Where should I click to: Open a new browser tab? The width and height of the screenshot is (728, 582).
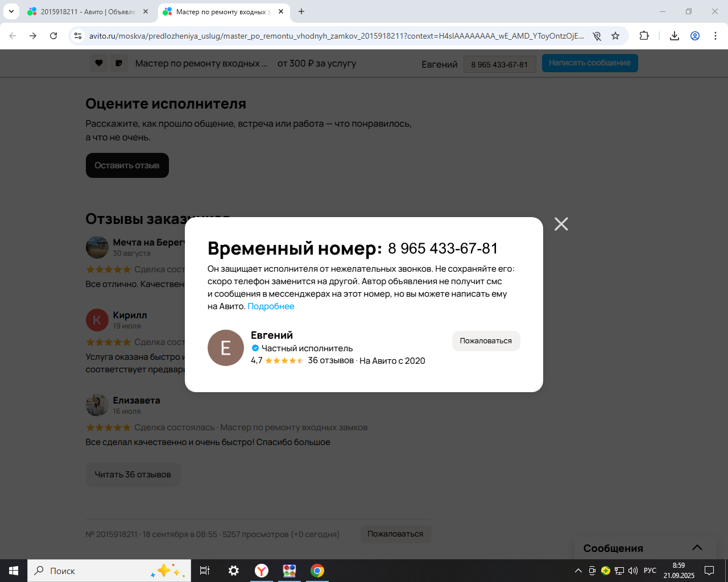click(x=301, y=11)
